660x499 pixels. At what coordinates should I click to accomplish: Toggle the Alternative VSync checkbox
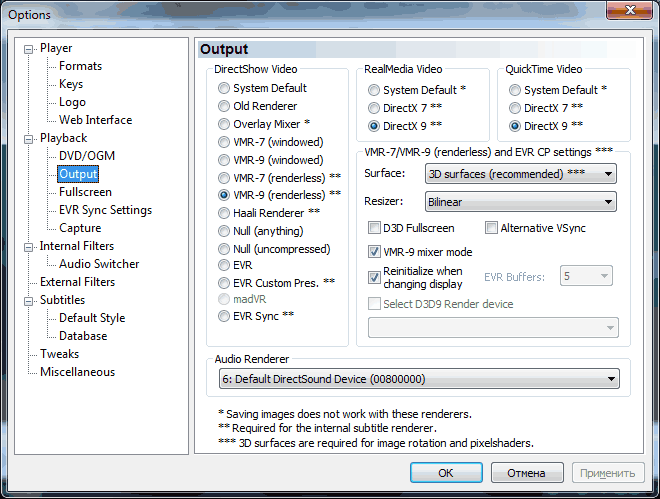pos(492,228)
